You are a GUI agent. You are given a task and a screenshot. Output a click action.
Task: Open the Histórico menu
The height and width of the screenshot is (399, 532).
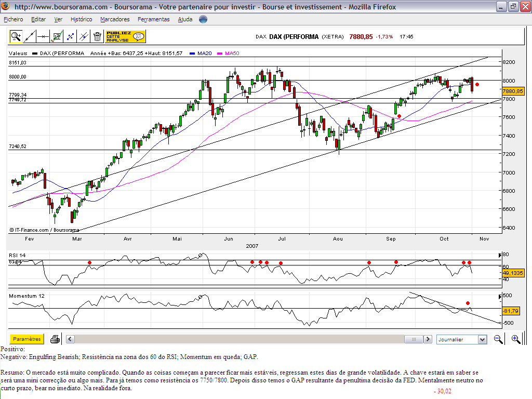pyautogui.click(x=81, y=19)
